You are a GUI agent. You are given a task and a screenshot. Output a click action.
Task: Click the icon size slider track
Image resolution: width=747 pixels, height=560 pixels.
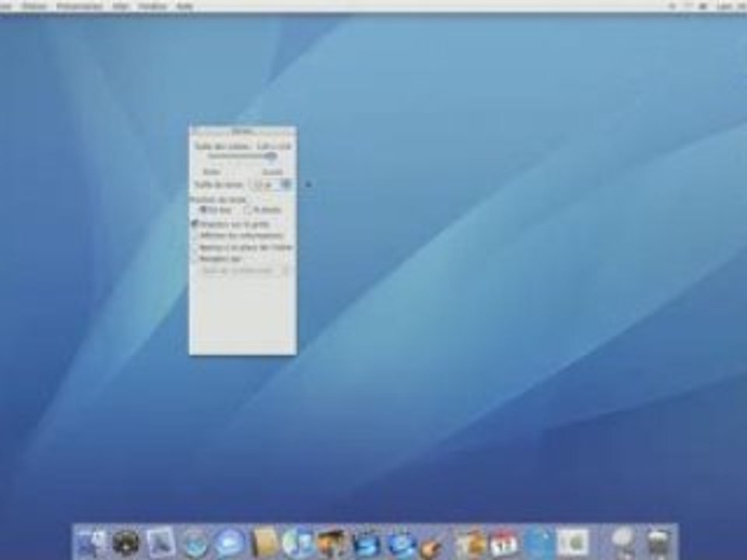242,156
